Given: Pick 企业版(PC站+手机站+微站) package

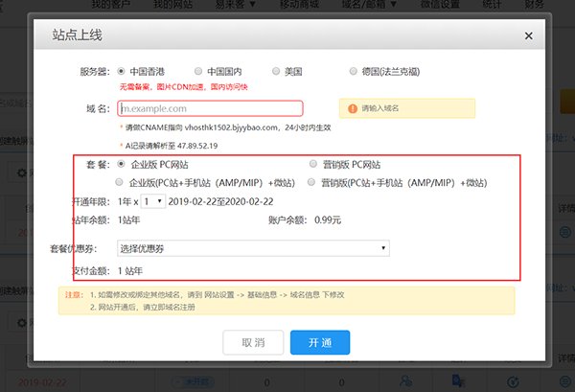Looking at the screenshot, I should coord(120,182).
